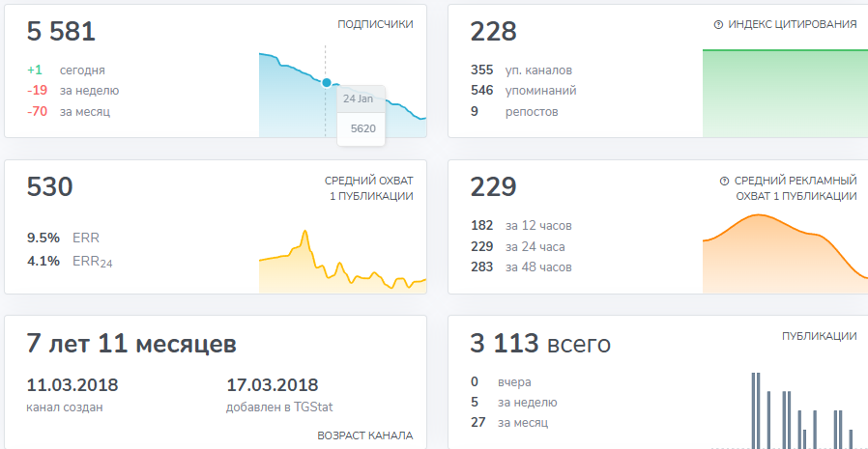Click the 182 за 12 часов row
This screenshot has height=449, width=868.
coord(521,226)
